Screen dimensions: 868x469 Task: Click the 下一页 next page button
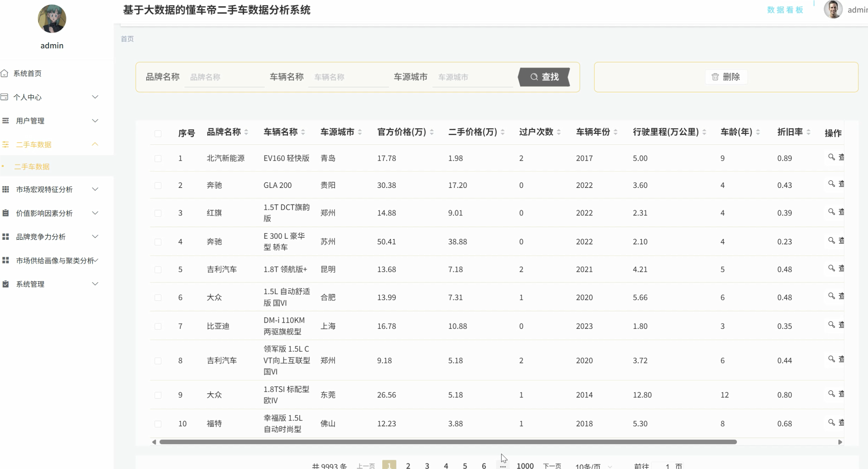[x=552, y=466]
